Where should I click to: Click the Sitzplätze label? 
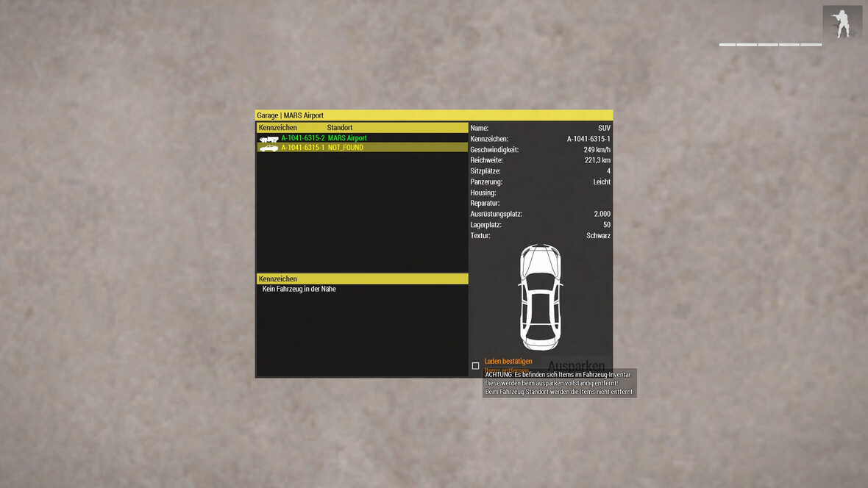pyautogui.click(x=485, y=171)
